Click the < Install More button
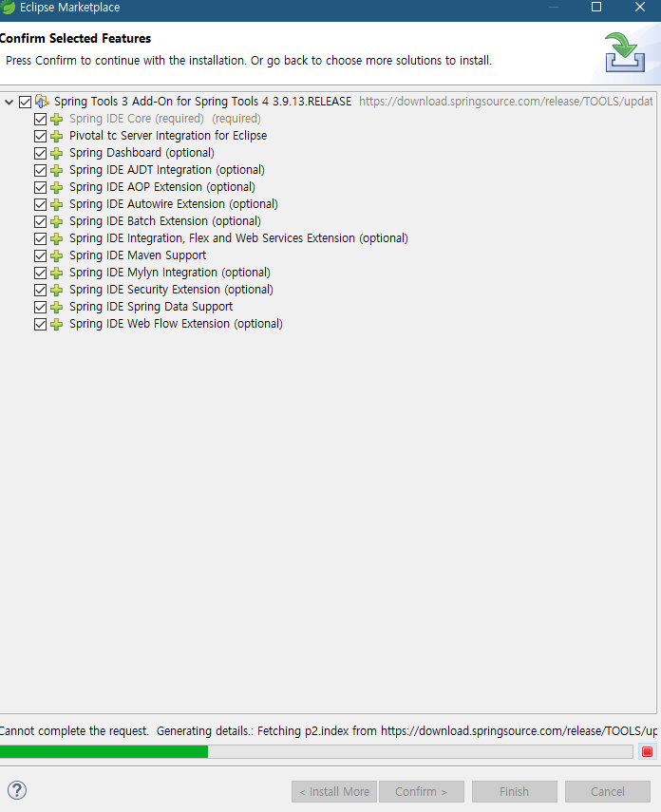The width and height of the screenshot is (661, 812). click(x=334, y=791)
